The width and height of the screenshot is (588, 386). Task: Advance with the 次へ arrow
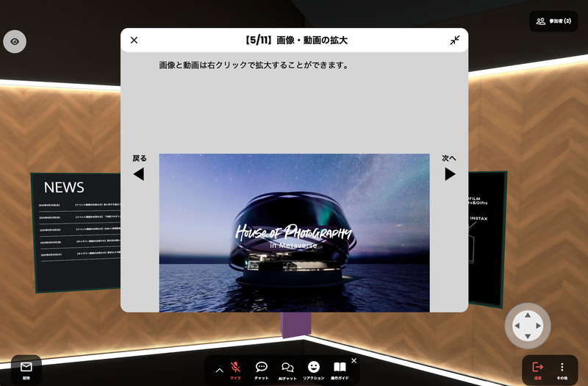click(450, 174)
